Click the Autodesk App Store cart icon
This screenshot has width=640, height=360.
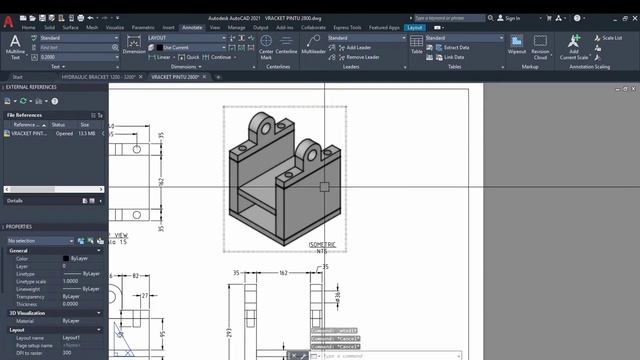(549, 18)
